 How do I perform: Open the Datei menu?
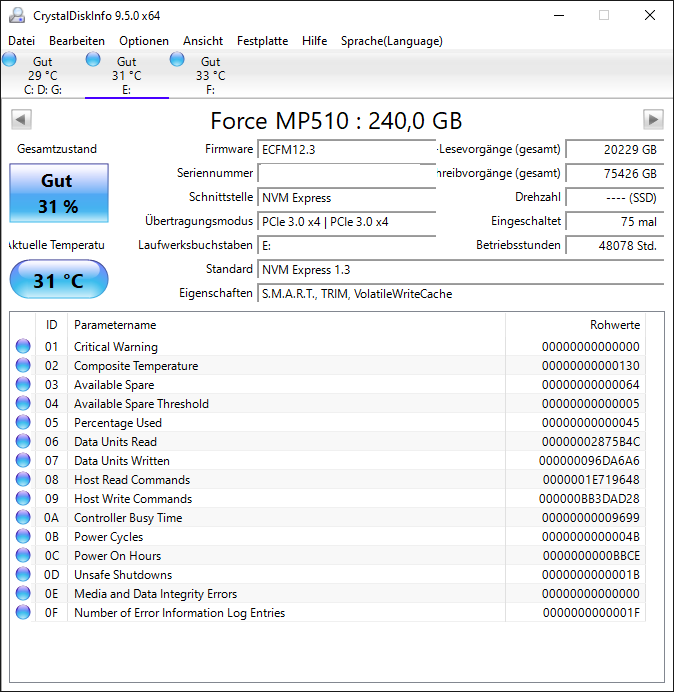click(x=21, y=41)
